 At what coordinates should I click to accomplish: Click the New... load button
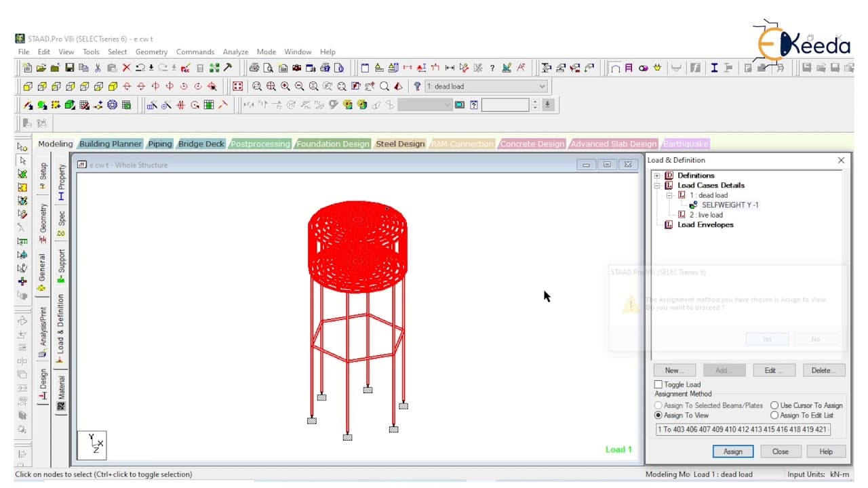[674, 370]
